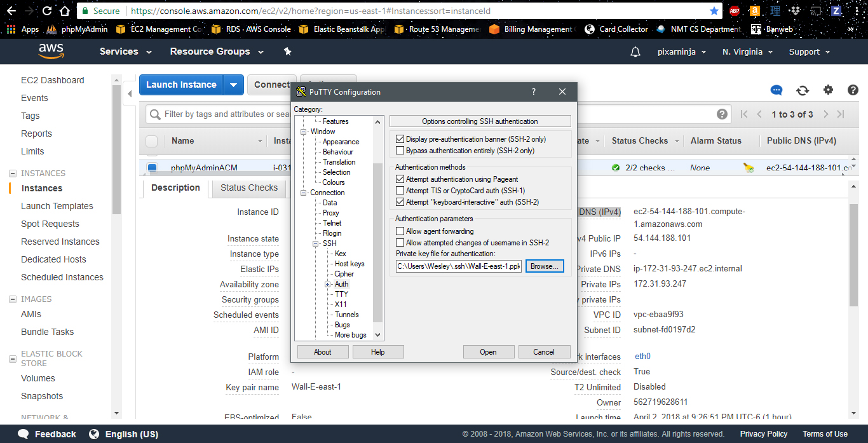The height and width of the screenshot is (443, 868).
Task: Select Tunnels in PuTTY category tree
Action: [347, 315]
